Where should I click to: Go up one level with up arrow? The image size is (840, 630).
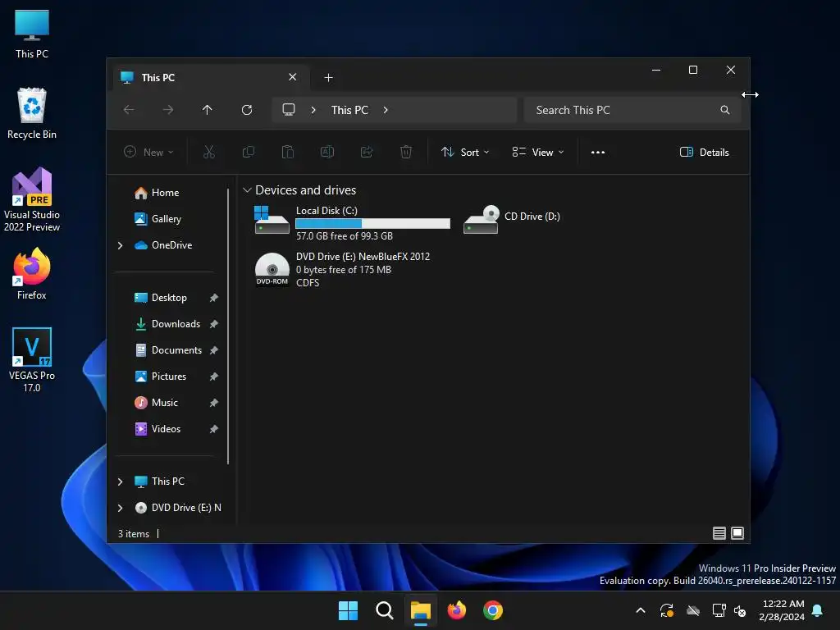coord(208,110)
